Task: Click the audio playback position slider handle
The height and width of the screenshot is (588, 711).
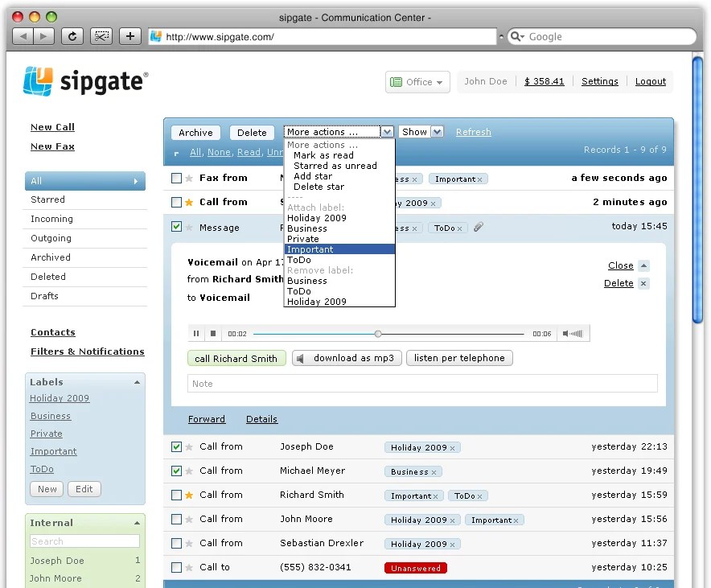Action: click(377, 332)
